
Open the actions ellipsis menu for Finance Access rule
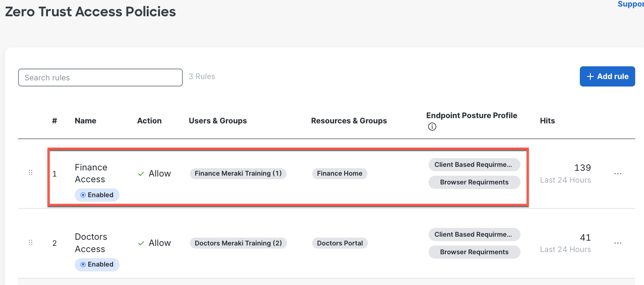click(618, 173)
